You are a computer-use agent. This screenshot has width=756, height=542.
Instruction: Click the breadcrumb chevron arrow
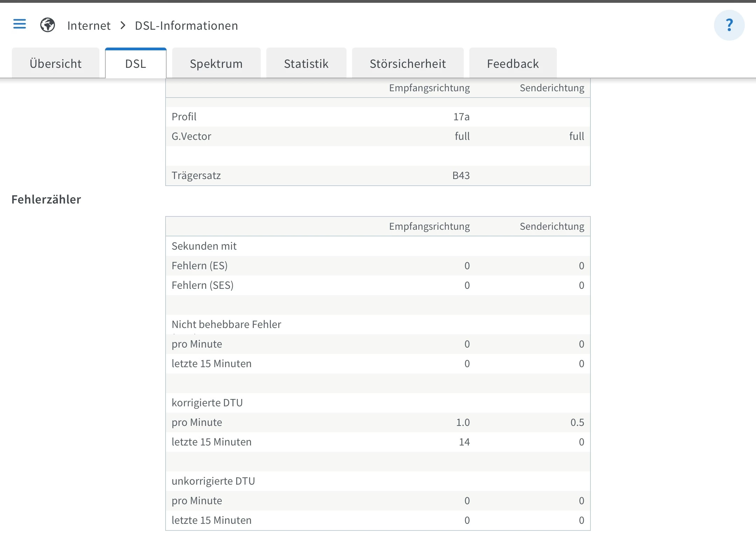[123, 26]
